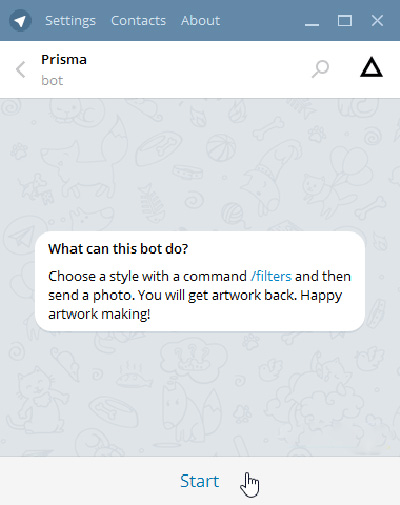400x505 pixels.
Task: Select the "What can this bot do?" heading
Action: [118, 249]
